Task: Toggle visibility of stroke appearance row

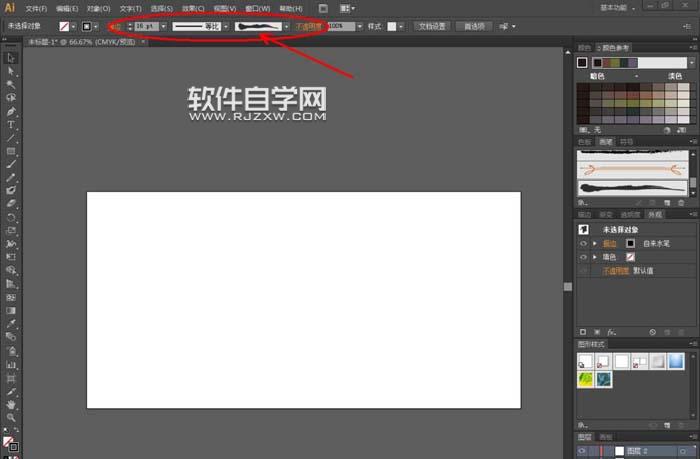Action: (583, 243)
